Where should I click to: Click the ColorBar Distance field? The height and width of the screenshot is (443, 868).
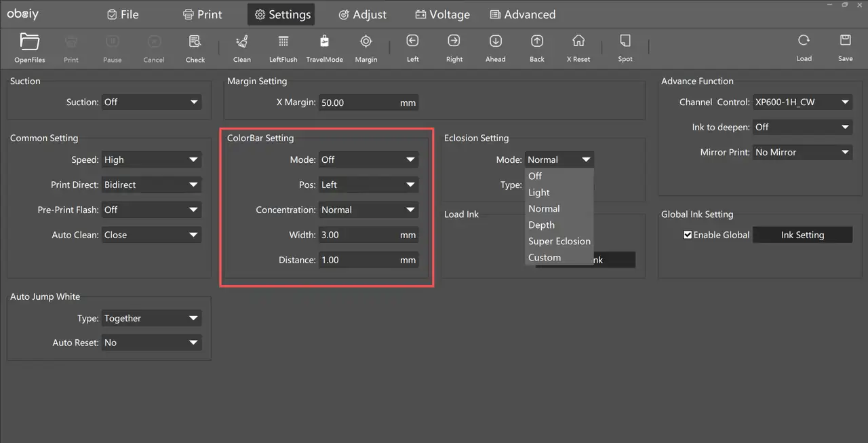click(x=368, y=260)
